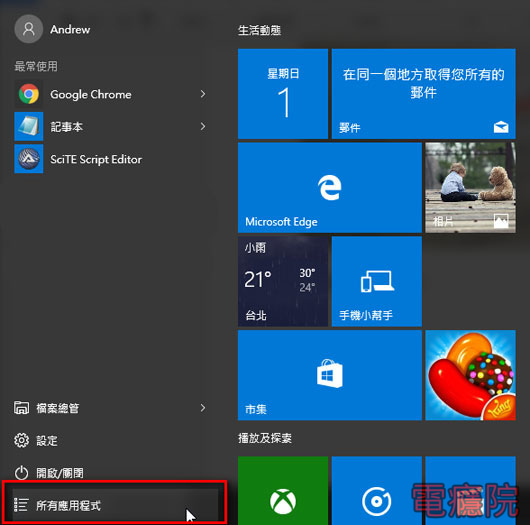Click the Andrew user avatar icon
Viewport: 530px width, 525px height.
tap(29, 29)
